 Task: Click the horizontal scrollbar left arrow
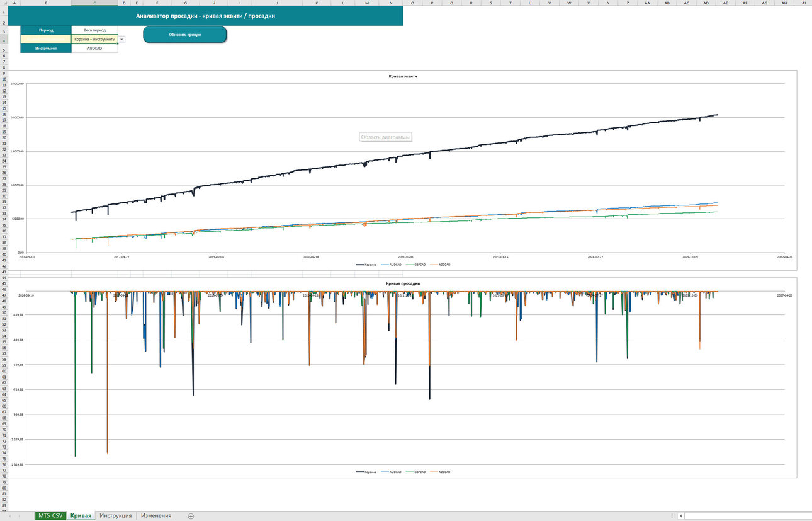point(681,516)
